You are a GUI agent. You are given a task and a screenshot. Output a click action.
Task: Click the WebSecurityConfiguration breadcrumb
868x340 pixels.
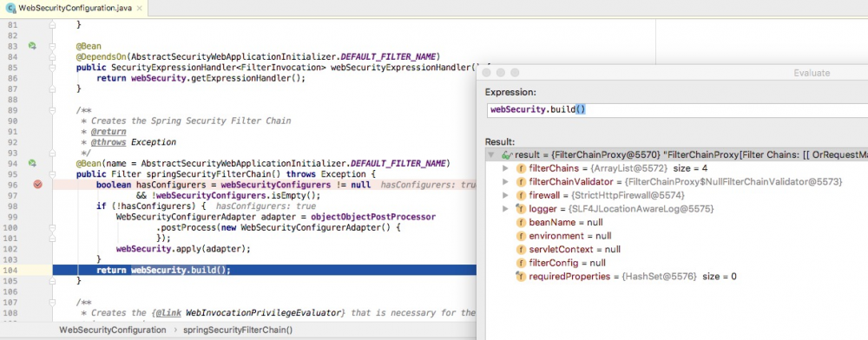[x=112, y=330]
